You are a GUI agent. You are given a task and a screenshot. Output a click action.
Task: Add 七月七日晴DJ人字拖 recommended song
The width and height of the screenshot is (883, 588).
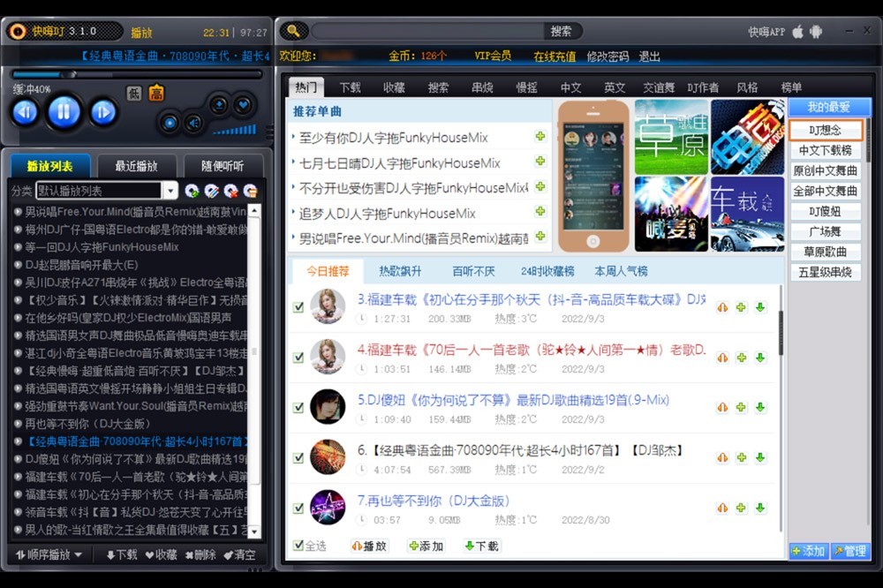(x=540, y=162)
